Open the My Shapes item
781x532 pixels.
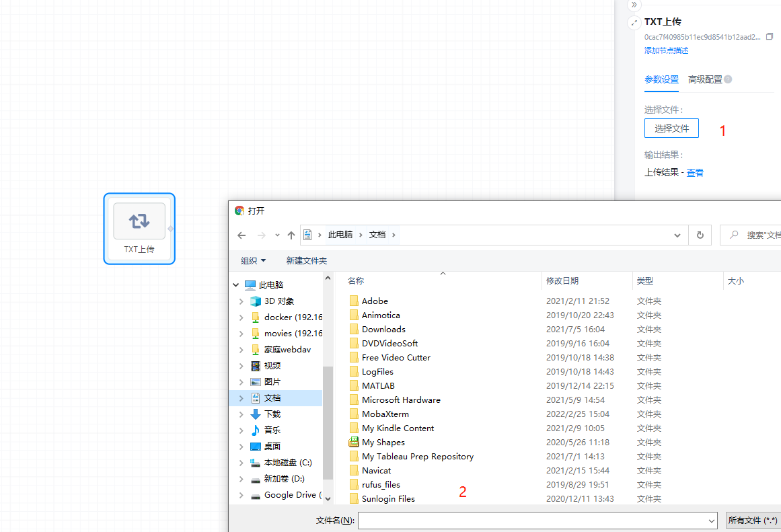pos(383,443)
